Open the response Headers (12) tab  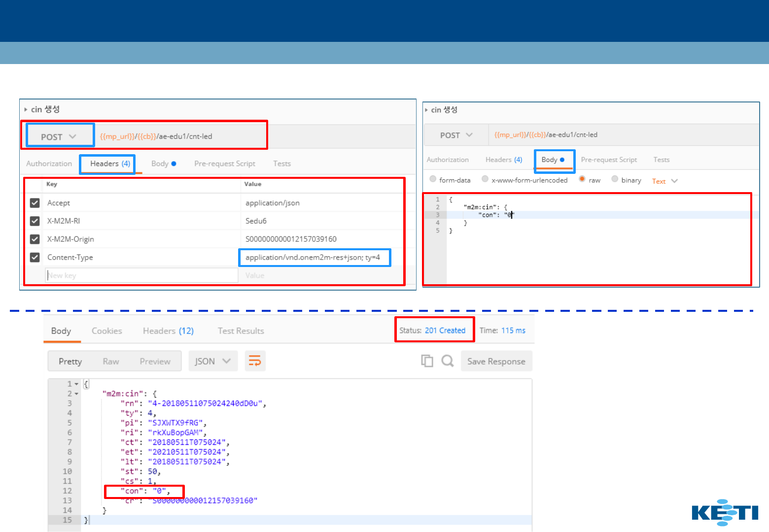tap(168, 331)
